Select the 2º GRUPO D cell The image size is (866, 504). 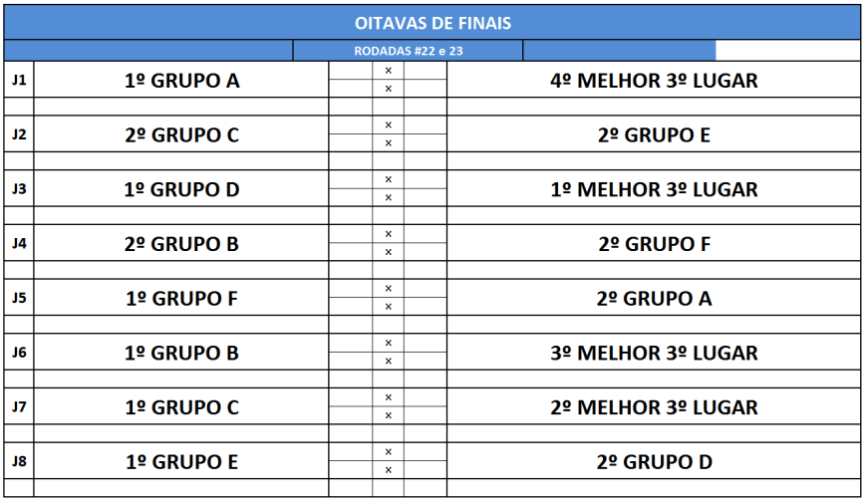point(653,462)
